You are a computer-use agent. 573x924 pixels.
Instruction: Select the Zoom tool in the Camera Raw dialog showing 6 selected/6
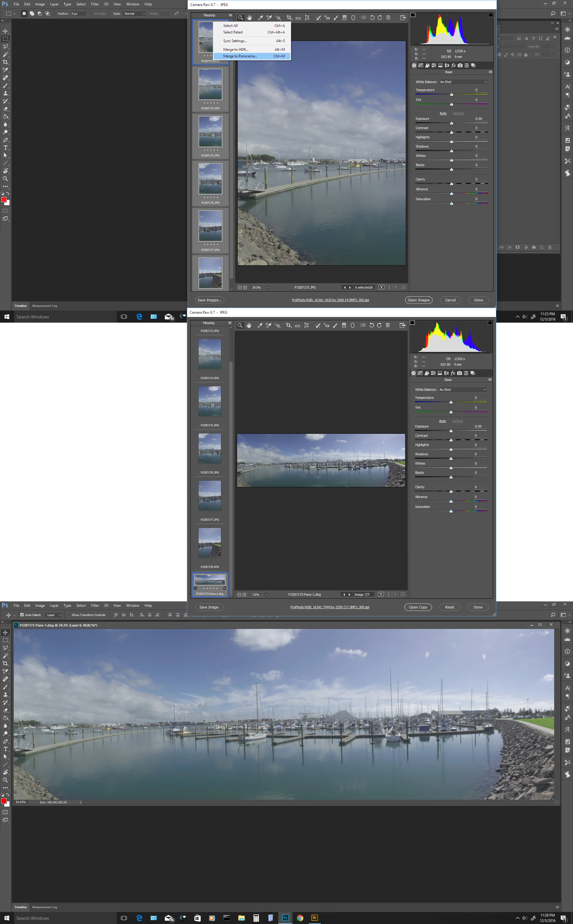pos(240,17)
